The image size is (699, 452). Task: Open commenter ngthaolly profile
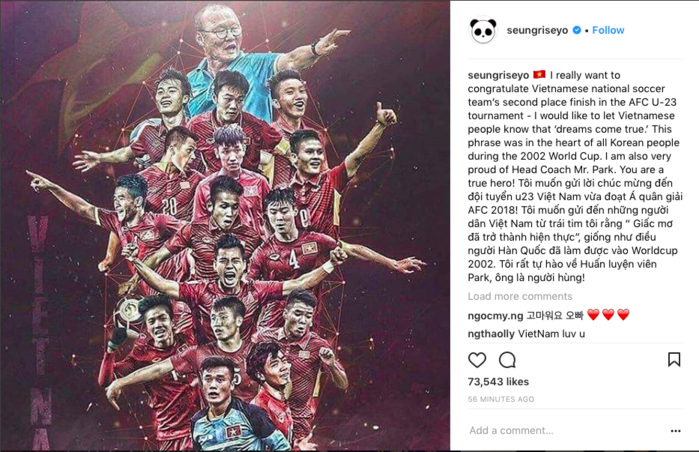point(491,334)
